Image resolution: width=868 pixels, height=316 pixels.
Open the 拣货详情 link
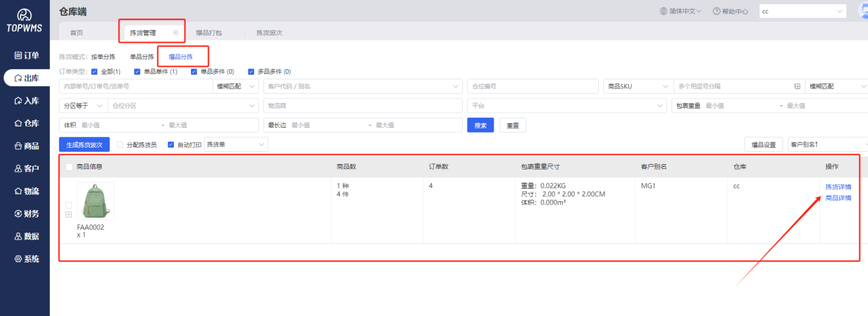click(x=838, y=187)
